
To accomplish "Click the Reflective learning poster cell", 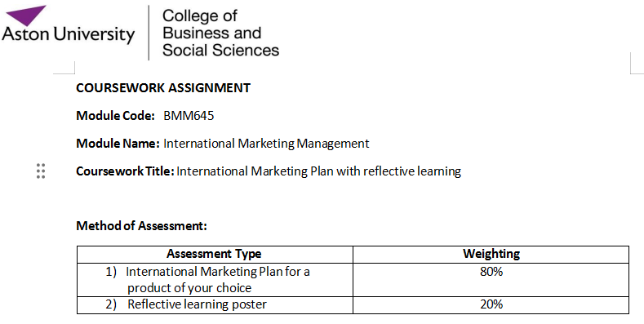I will (215, 304).
